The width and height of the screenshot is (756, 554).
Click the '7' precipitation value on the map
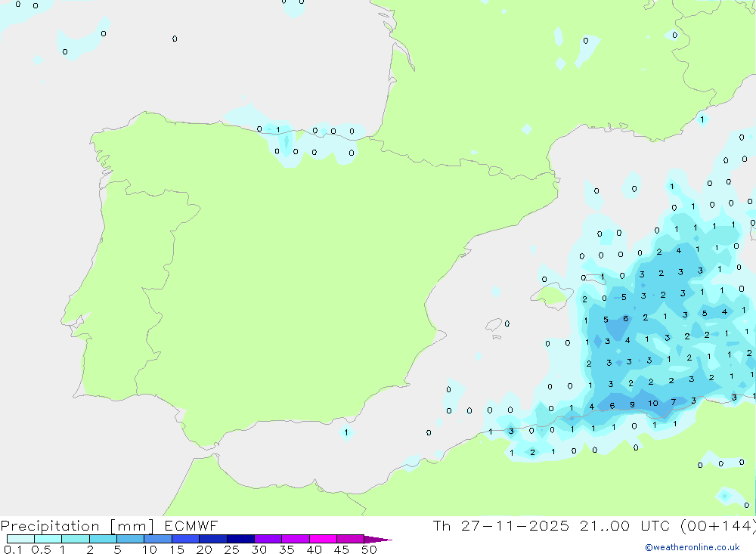pos(674,401)
